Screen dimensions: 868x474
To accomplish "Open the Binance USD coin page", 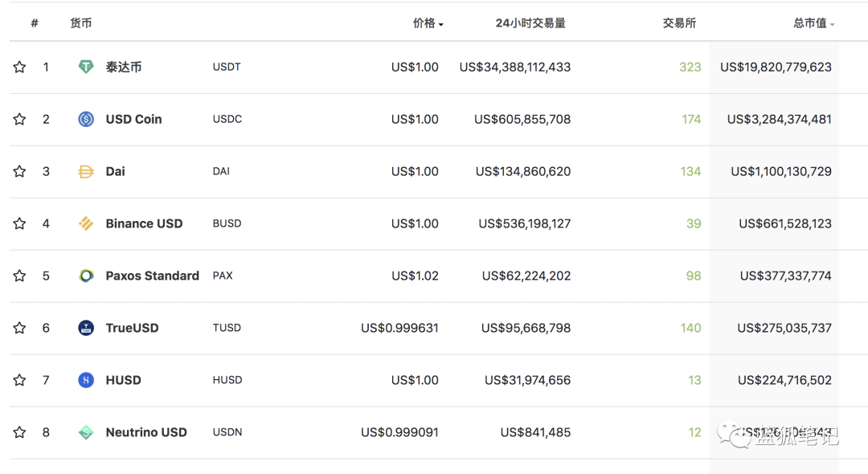I will [x=144, y=223].
